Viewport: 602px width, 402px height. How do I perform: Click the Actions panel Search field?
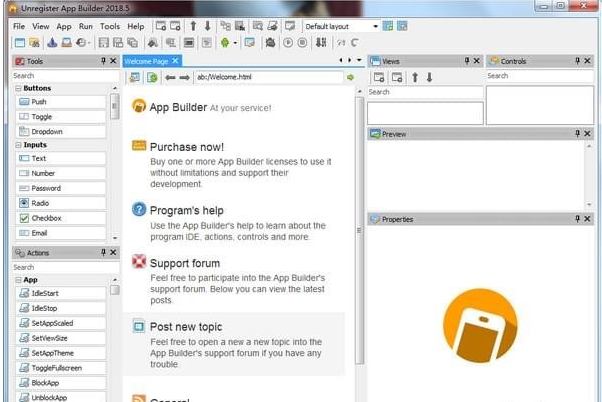pos(65,267)
